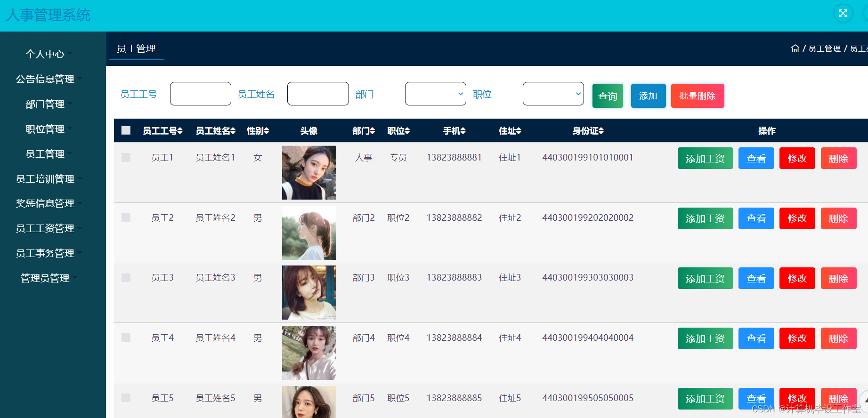This screenshot has height=418, width=868.
Task: Click the 人事管理系统 title
Action: (x=48, y=15)
